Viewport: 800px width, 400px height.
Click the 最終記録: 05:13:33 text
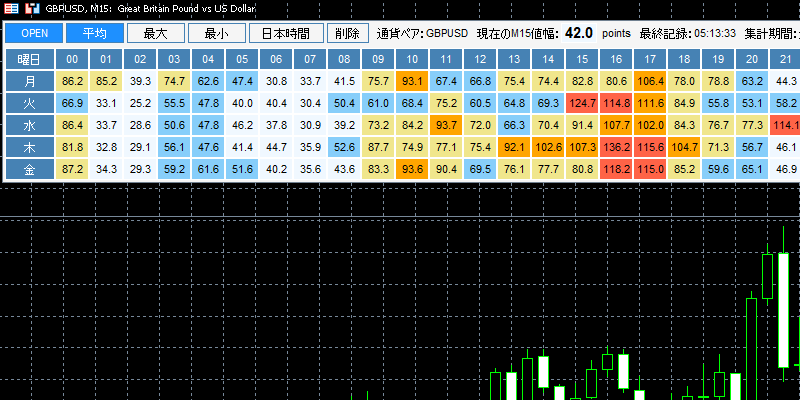(x=687, y=34)
